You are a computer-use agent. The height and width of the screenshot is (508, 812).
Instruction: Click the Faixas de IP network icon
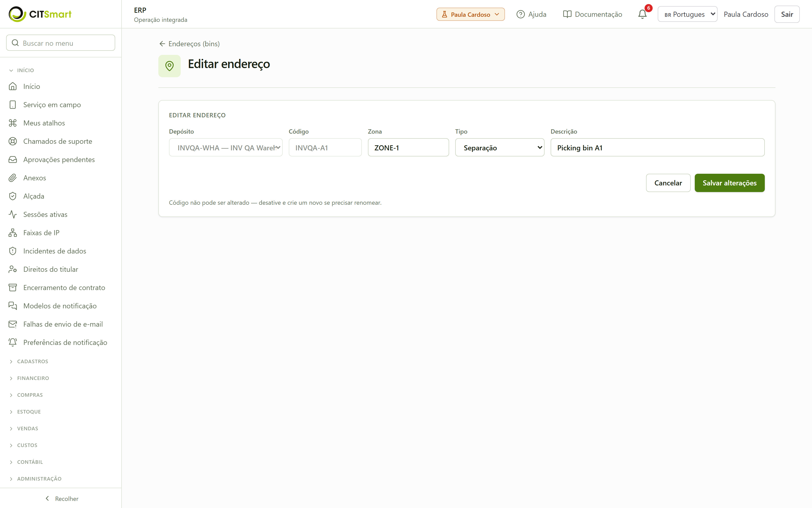[13, 233]
